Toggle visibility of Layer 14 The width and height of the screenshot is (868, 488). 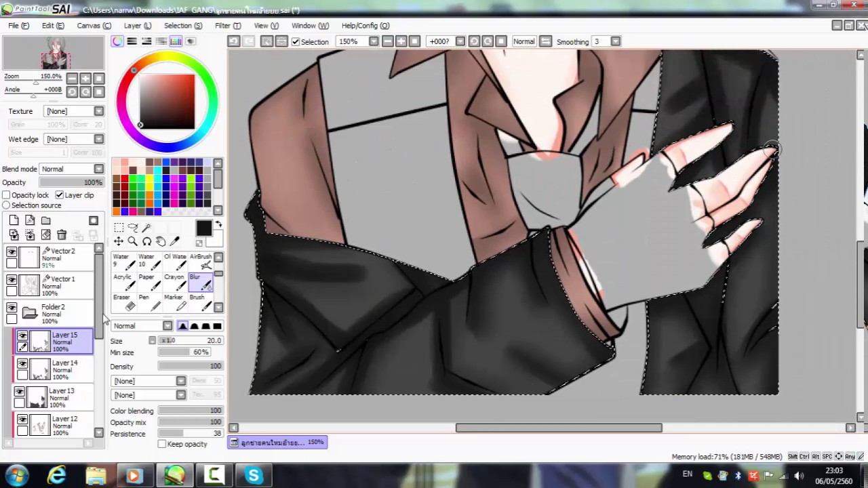22,364
